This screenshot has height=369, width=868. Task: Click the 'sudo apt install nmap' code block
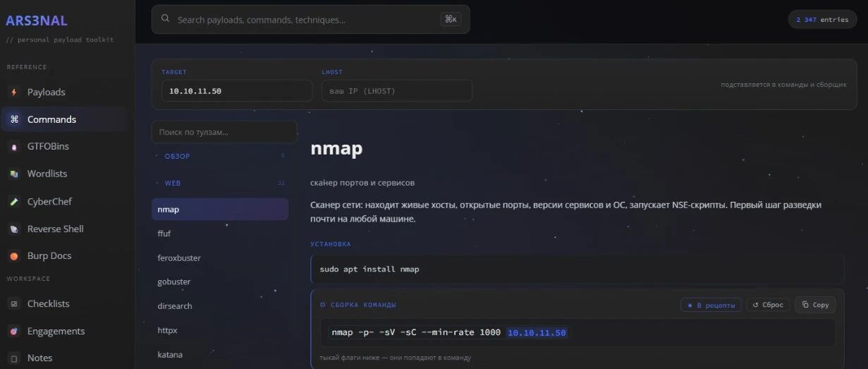577,270
